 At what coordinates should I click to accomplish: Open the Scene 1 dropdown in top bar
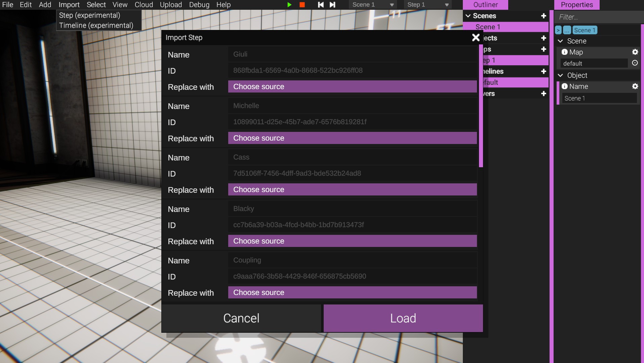pyautogui.click(x=372, y=5)
